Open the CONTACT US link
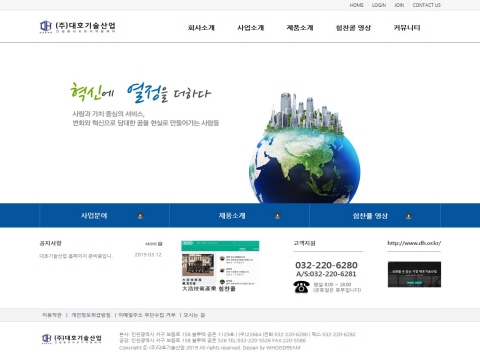This screenshot has width=480, height=360. [426, 5]
